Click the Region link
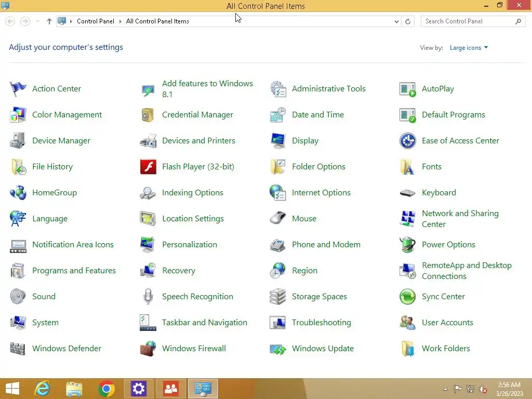 pyautogui.click(x=304, y=270)
